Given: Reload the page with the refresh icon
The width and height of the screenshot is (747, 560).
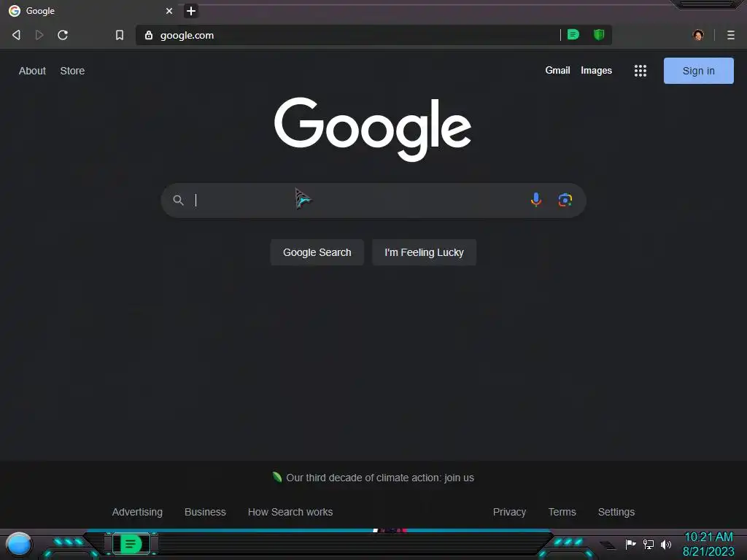Looking at the screenshot, I should [63, 35].
